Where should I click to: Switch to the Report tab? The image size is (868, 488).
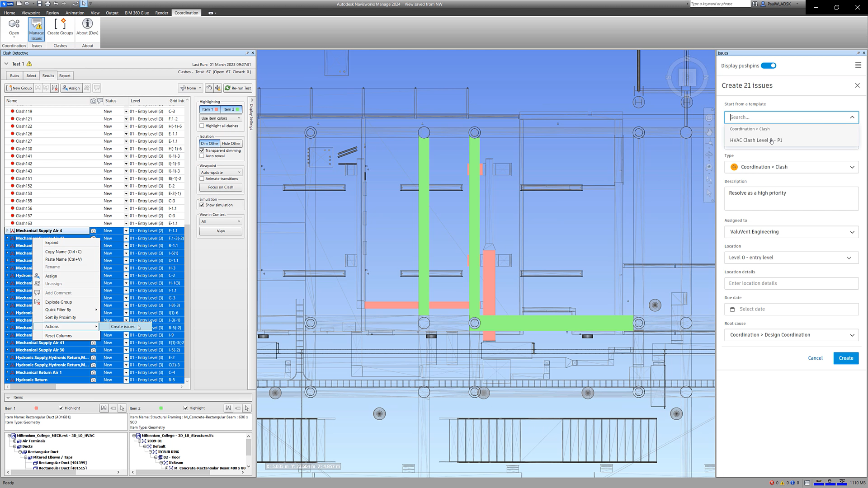(65, 75)
